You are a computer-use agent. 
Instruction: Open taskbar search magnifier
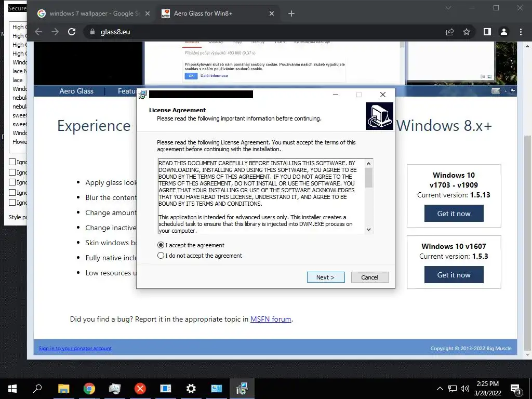point(37,388)
